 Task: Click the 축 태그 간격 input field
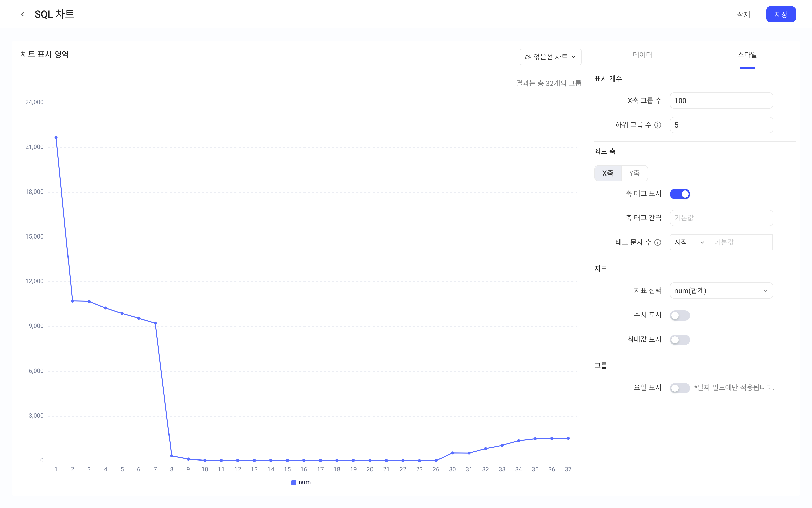point(721,218)
